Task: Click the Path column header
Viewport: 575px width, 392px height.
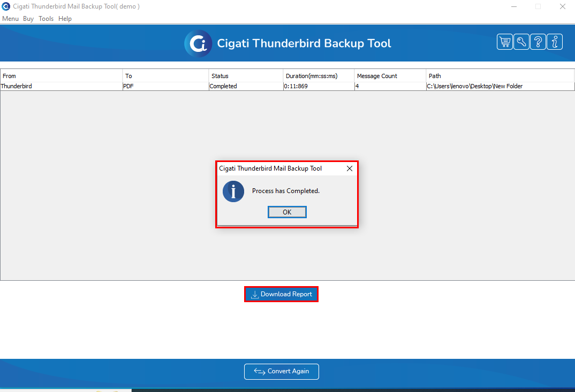Action: (x=500, y=76)
